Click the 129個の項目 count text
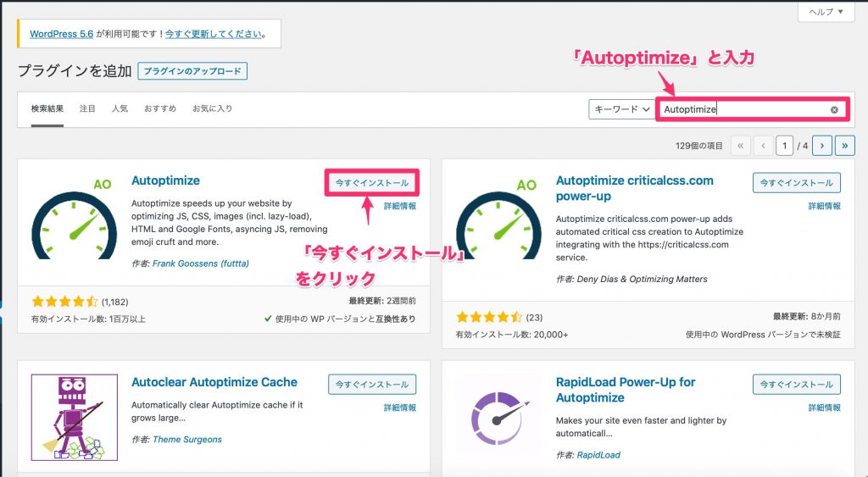This screenshot has width=868, height=477. [699, 146]
